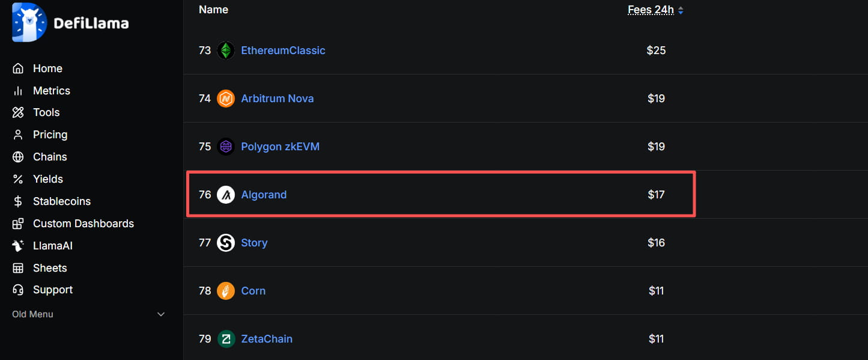This screenshot has width=868, height=360.
Task: Click the ZetaChain green logo icon
Action: click(226, 339)
